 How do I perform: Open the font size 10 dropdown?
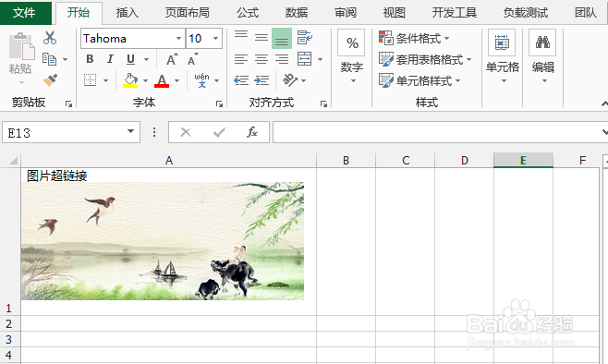[215, 39]
